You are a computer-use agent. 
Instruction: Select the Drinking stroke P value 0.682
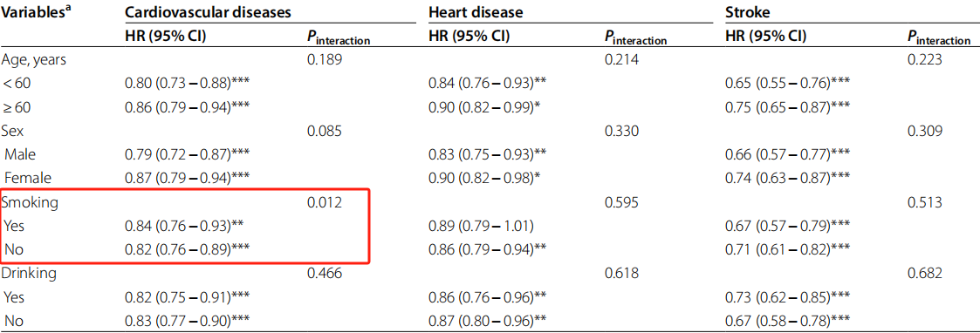[925, 273]
